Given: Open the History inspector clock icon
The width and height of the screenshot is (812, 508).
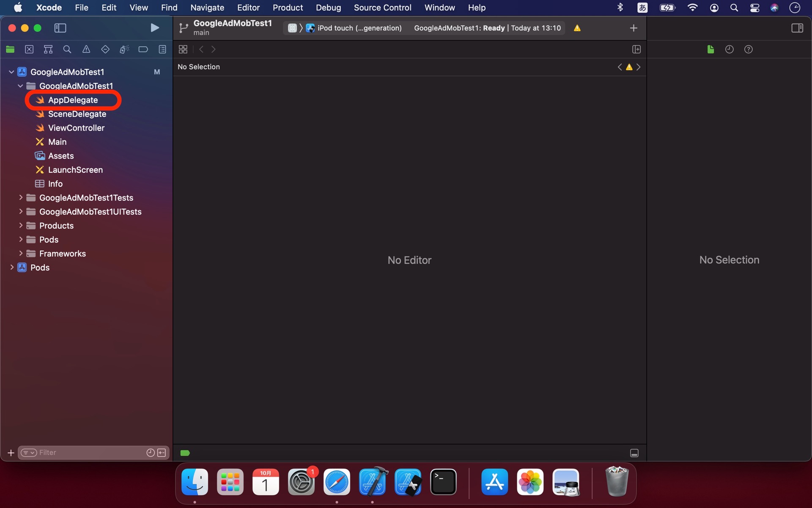Looking at the screenshot, I should point(730,50).
